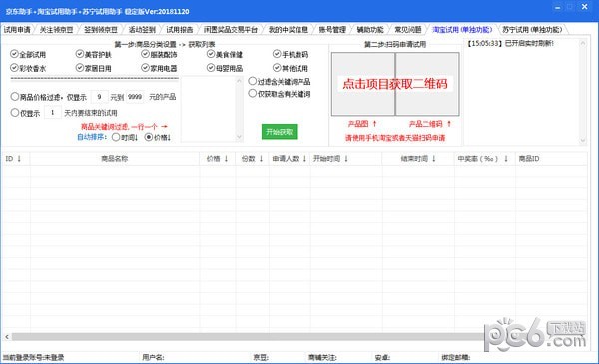Click the 产品二维码 QR code panel

[x=427, y=84]
